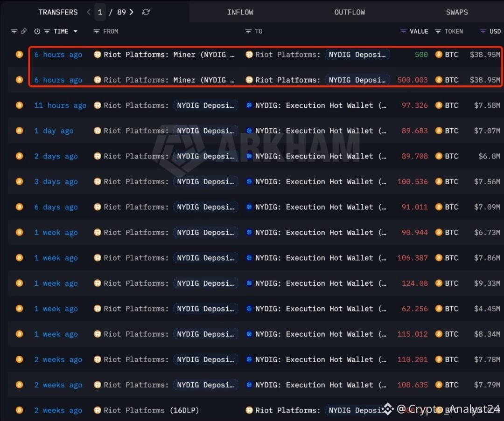
Task: Select the $7.07M USD amount
Action: (x=487, y=131)
